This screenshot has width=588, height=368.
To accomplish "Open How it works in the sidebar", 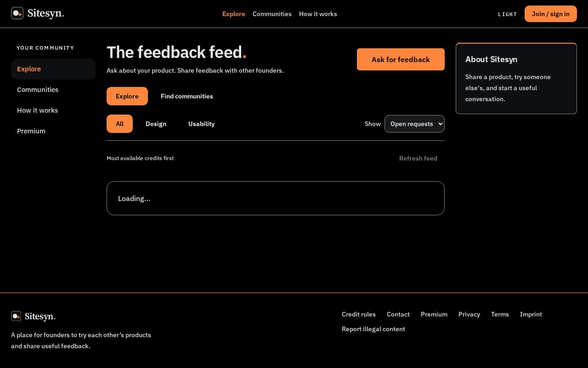I will pos(53,110).
